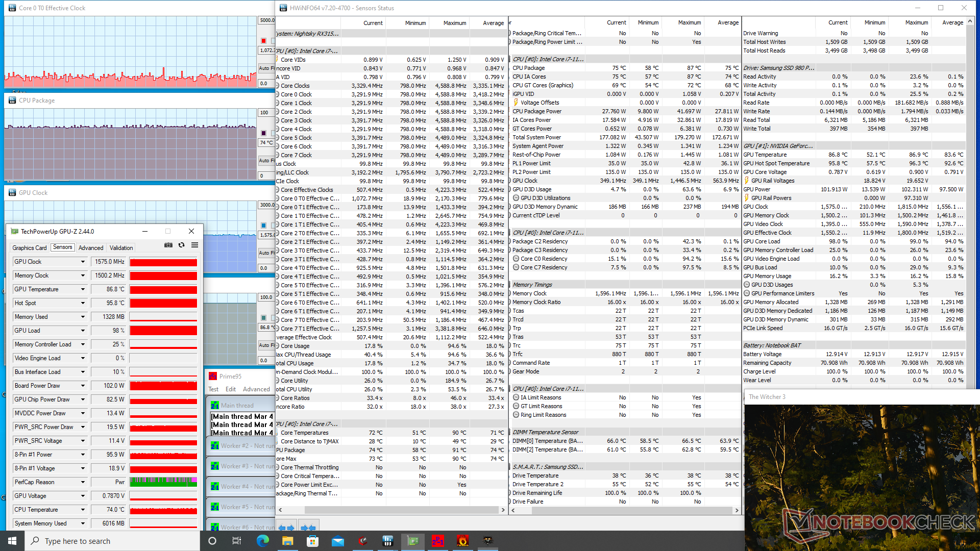Open the PerfCap Reason dropdown
Screen dimensions: 980x551
[x=83, y=482]
